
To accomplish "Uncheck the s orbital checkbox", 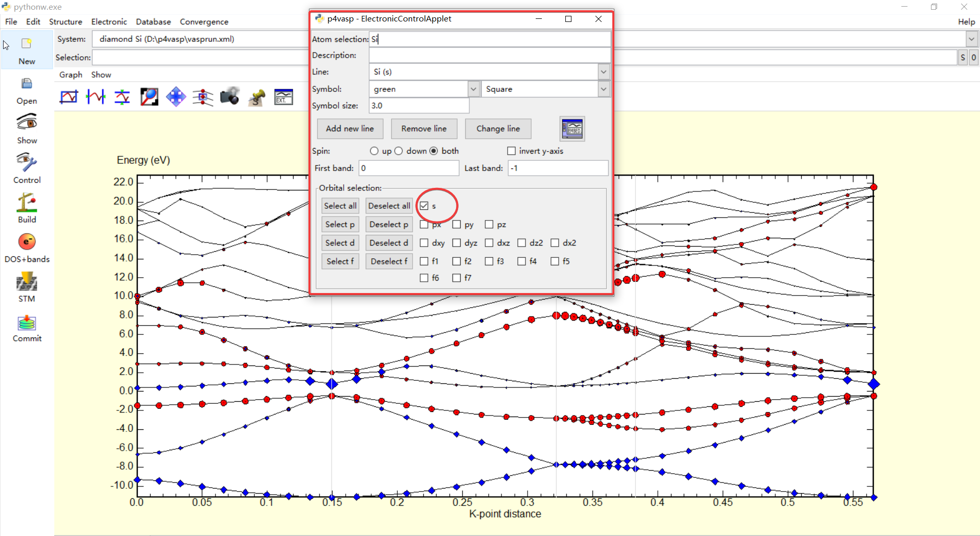I will pyautogui.click(x=424, y=206).
